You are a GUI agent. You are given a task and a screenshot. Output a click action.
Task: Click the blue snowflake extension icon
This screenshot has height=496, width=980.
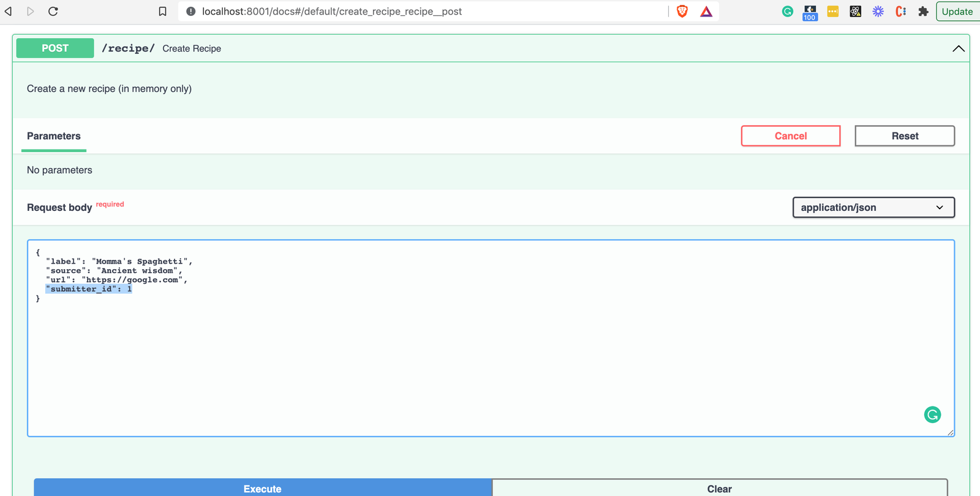(x=878, y=11)
